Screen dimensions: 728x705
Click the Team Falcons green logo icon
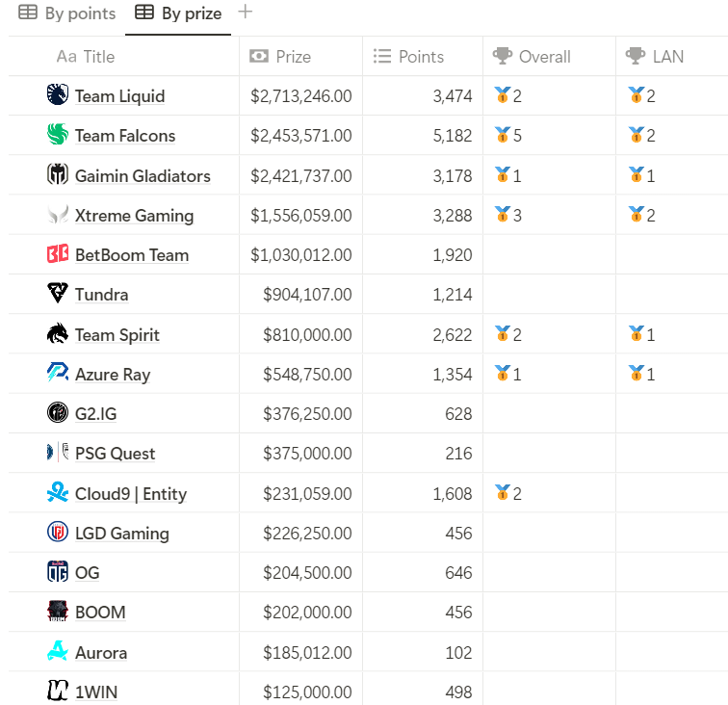(x=58, y=134)
